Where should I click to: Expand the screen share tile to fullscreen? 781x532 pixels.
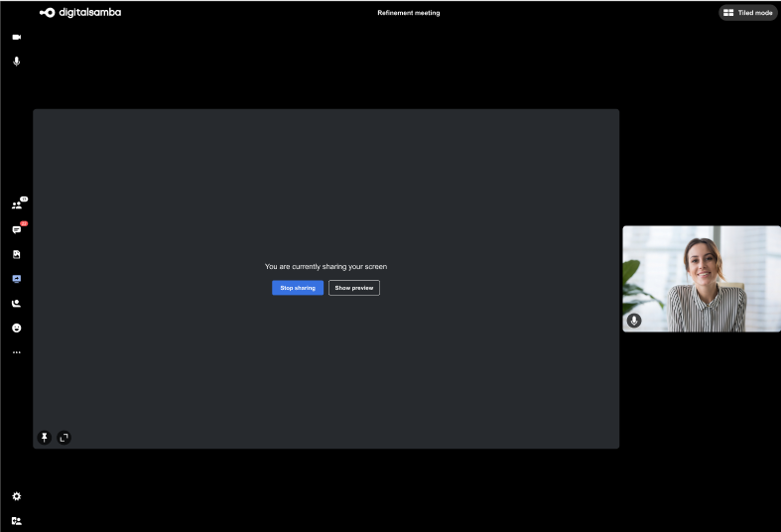click(x=65, y=437)
